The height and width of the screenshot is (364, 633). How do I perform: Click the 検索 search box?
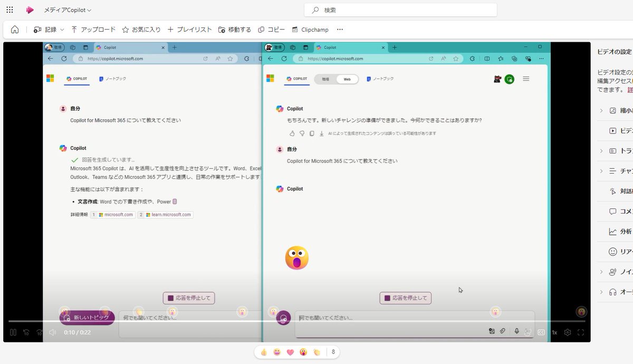400,10
